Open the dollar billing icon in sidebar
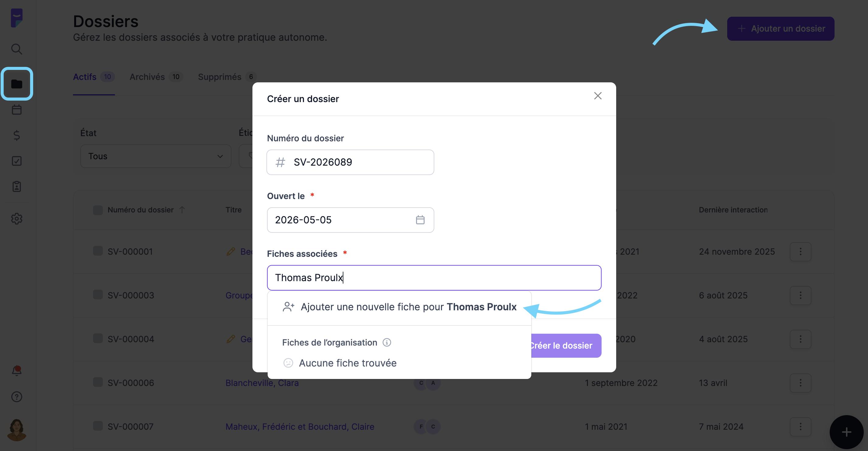 16,136
